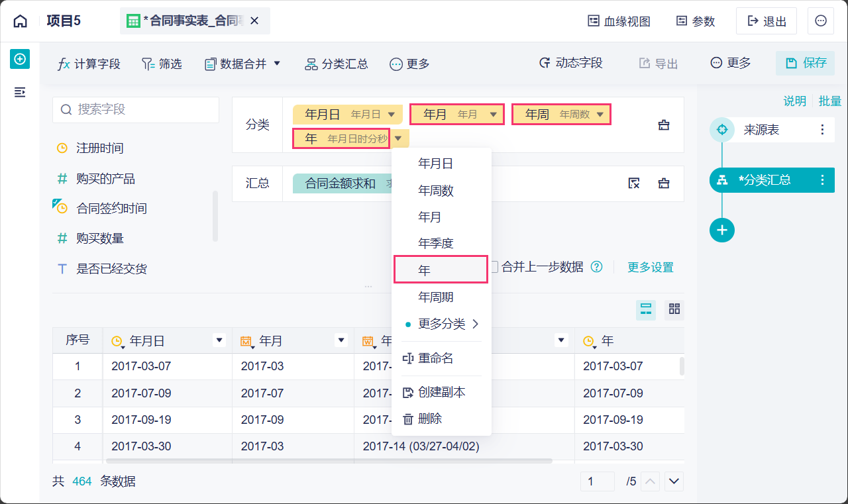848x504 pixels.
Task: Click the plus button to add a step
Action: pyautogui.click(x=722, y=230)
